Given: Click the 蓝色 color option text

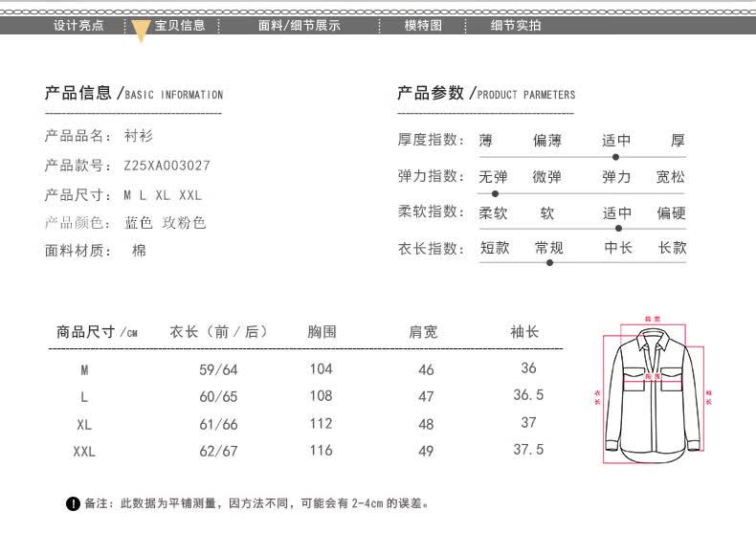Looking at the screenshot, I should [139, 223].
